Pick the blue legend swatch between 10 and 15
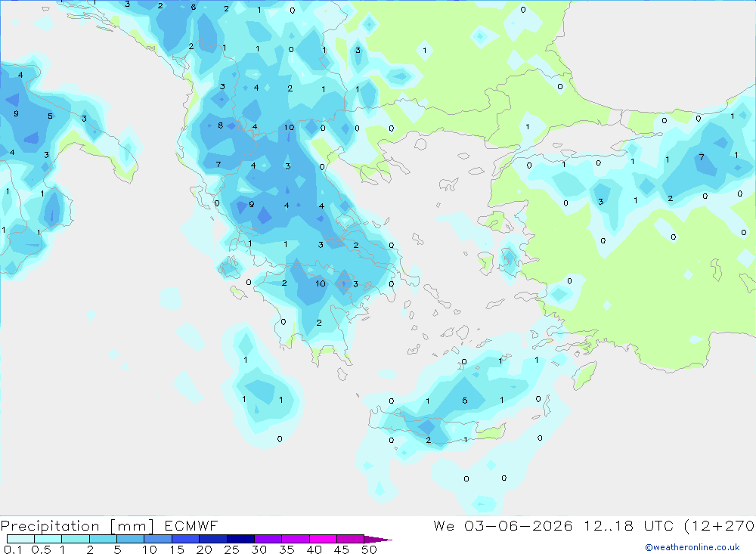 pos(158,539)
